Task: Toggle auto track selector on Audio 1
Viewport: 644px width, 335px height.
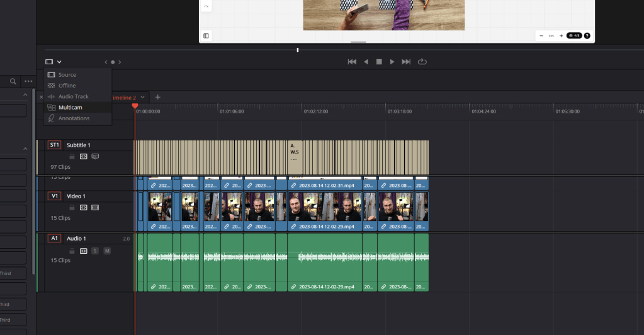Action: tap(83, 251)
